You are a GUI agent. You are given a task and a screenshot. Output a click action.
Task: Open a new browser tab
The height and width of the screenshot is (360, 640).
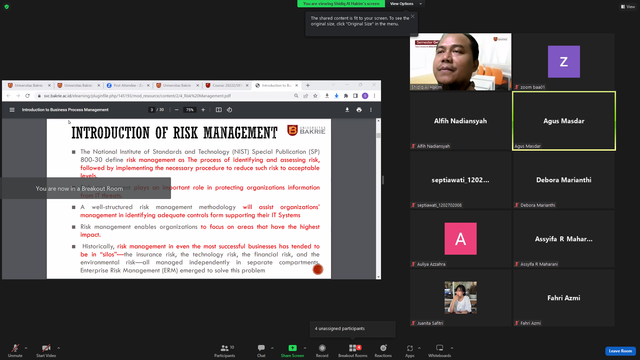(x=308, y=85)
